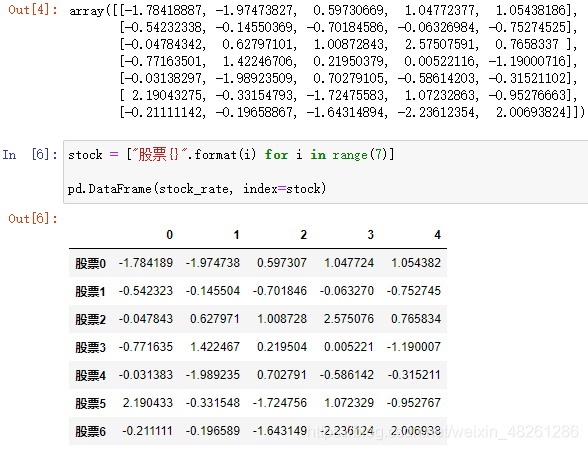588x450 pixels.
Task: Click the In [6] prompt label
Action: [x=30, y=154]
